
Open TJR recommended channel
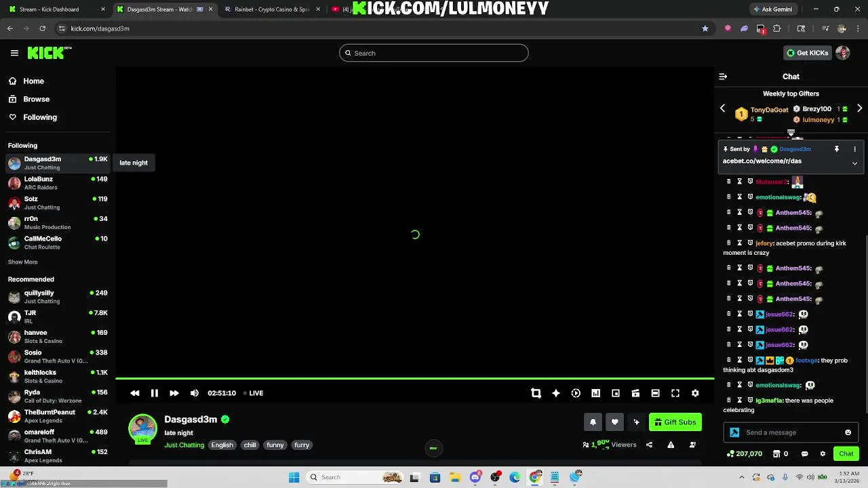(x=58, y=317)
